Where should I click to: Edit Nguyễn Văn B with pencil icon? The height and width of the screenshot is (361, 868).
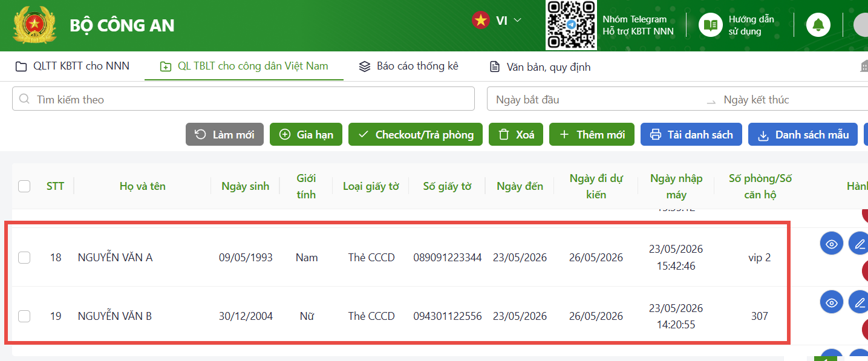pos(858,302)
